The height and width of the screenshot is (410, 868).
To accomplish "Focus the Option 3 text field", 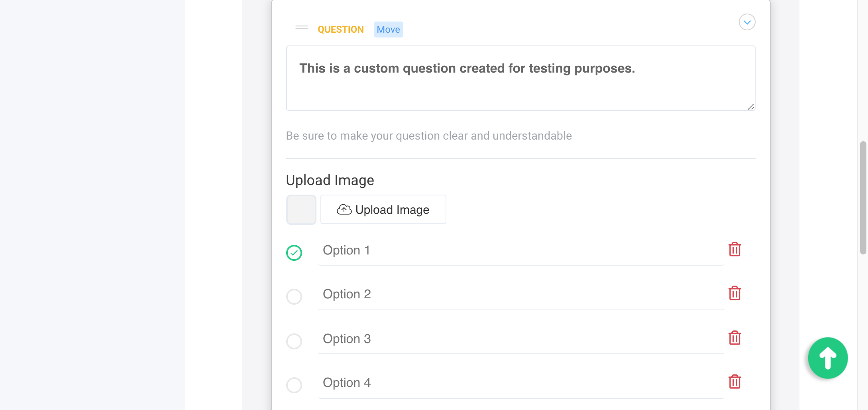I will click(520, 339).
